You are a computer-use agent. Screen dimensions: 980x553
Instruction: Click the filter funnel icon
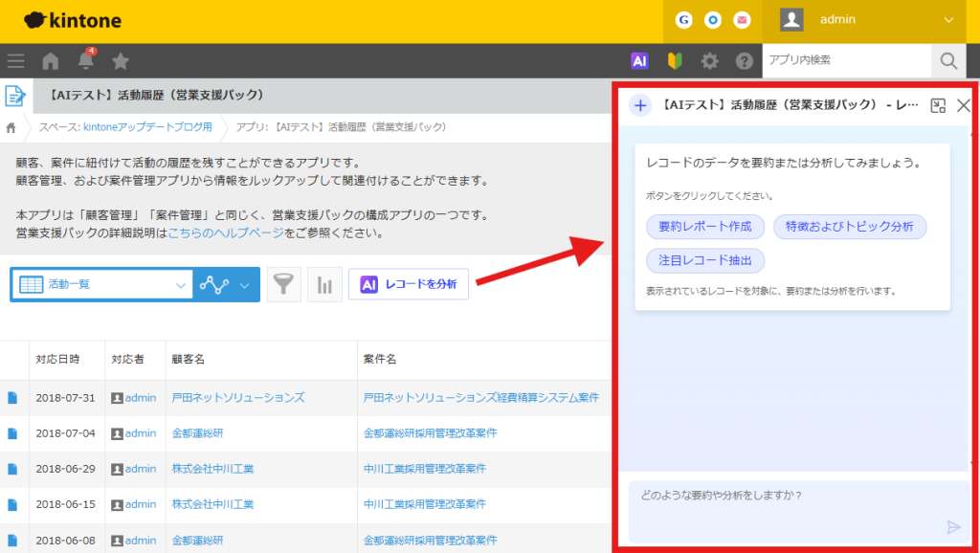coord(283,285)
